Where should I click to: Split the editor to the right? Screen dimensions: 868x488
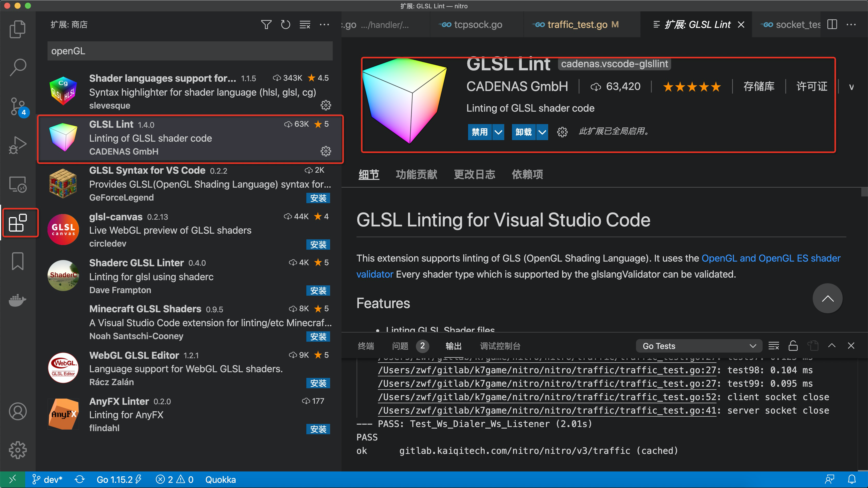click(x=832, y=25)
